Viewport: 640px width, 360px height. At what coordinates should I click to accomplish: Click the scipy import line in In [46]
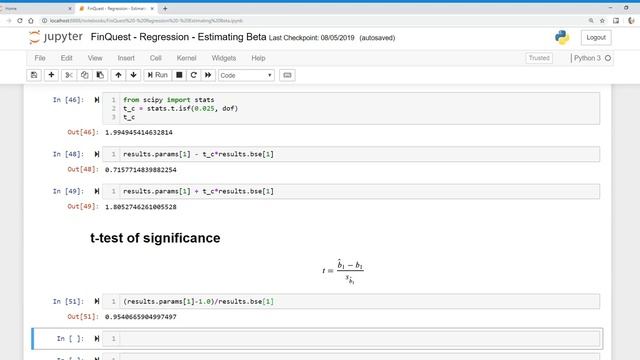pyautogui.click(x=169, y=100)
